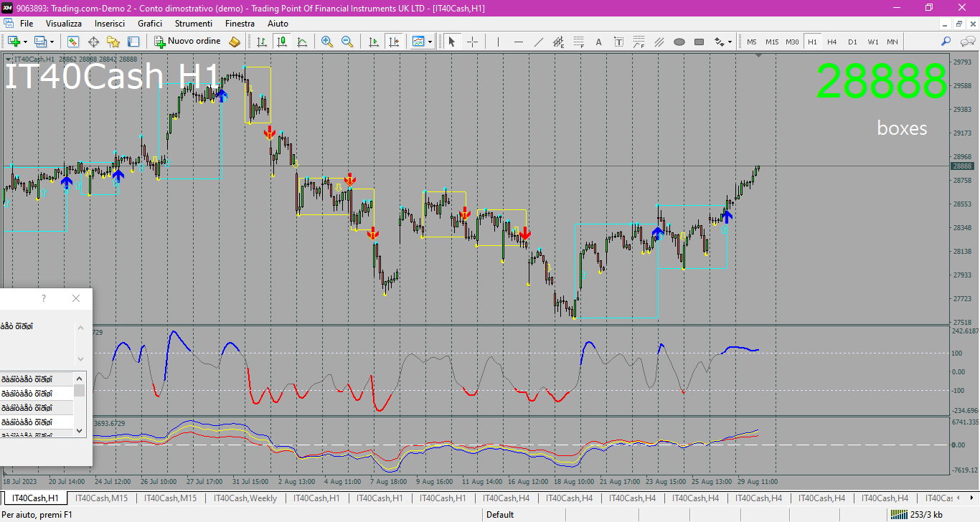Select the Fibonacci curve tool labeled F
The width and height of the screenshot is (980, 522).
639,42
